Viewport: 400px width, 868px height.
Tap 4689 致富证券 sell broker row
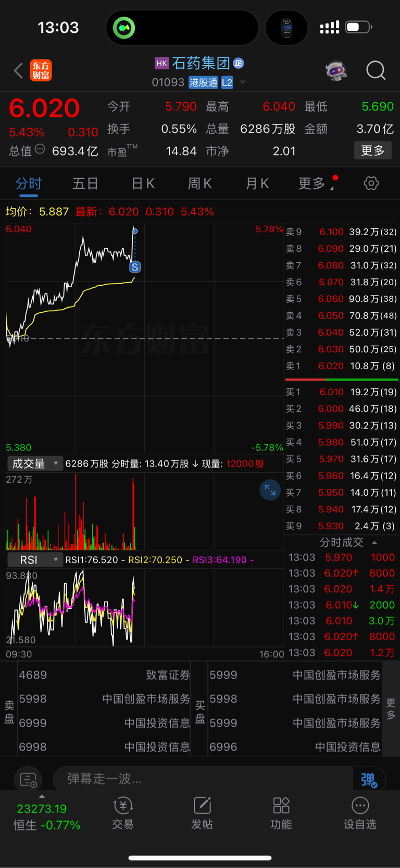(x=104, y=675)
